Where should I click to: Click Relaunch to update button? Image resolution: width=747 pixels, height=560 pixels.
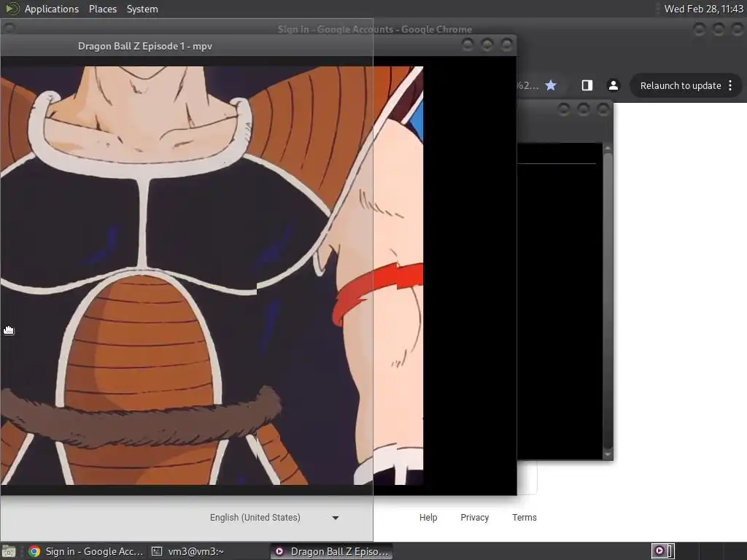pos(681,86)
